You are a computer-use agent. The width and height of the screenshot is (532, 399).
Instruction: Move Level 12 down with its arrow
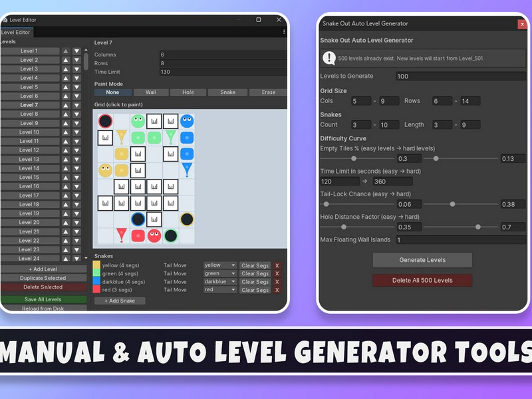pyautogui.click(x=76, y=150)
